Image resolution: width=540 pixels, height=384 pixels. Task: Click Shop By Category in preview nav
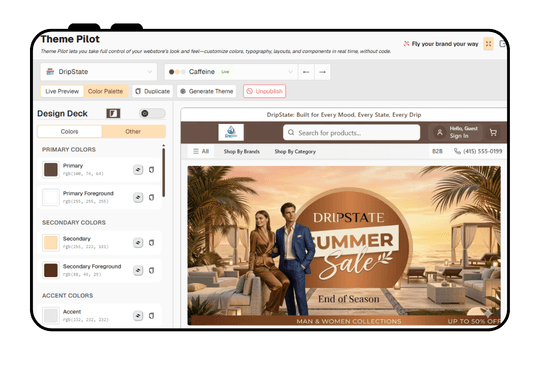point(295,152)
